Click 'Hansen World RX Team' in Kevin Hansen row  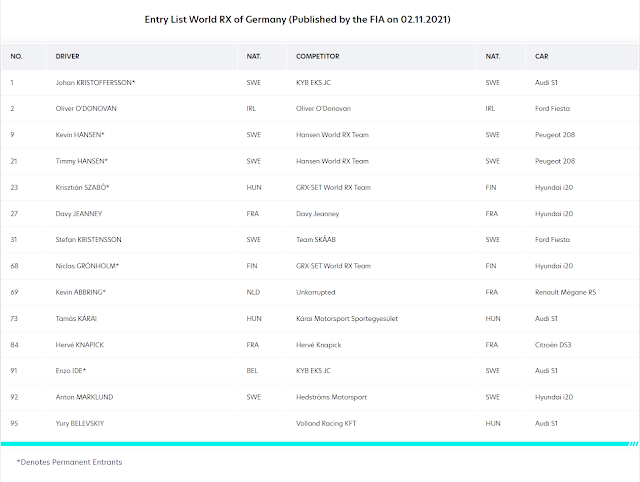coord(332,135)
